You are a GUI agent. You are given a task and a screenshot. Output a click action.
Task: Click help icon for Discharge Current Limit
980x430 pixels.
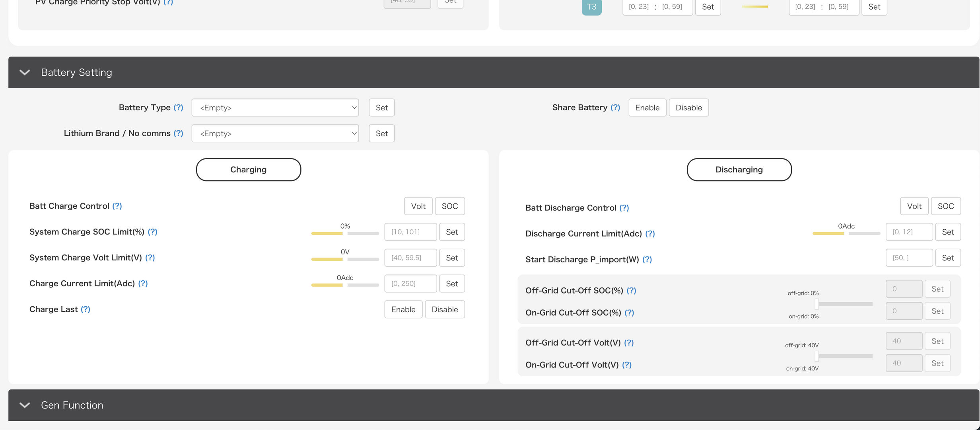650,234
